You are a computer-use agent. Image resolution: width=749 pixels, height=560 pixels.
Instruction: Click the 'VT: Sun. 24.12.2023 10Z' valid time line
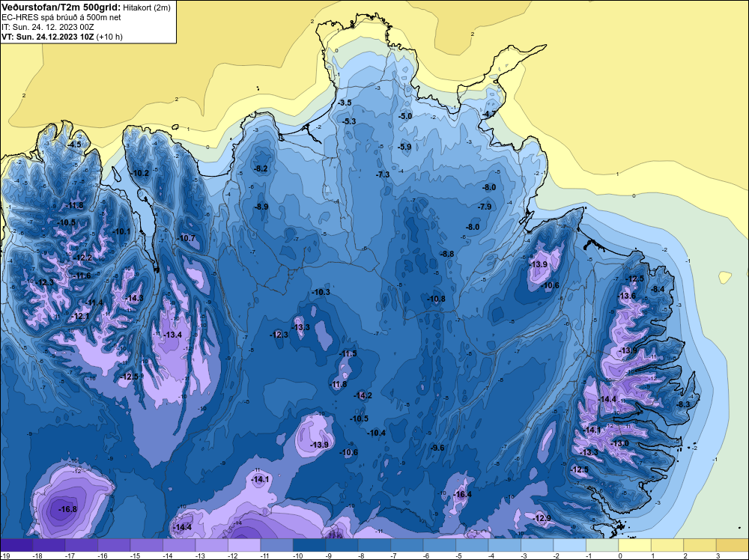coord(48,37)
